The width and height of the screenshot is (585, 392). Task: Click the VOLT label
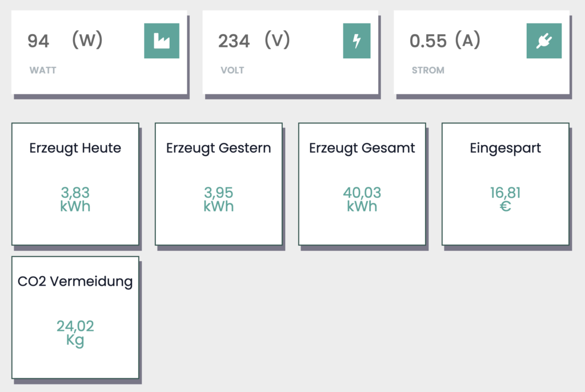[x=233, y=70]
